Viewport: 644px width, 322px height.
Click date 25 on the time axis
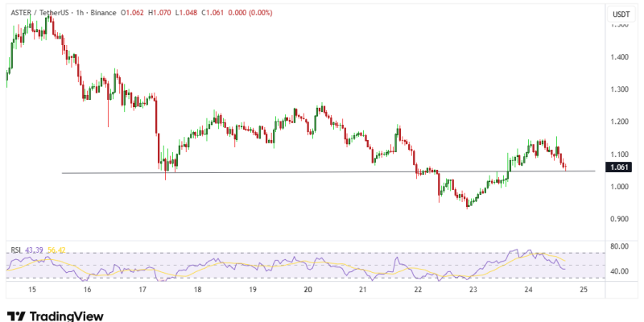(x=583, y=289)
